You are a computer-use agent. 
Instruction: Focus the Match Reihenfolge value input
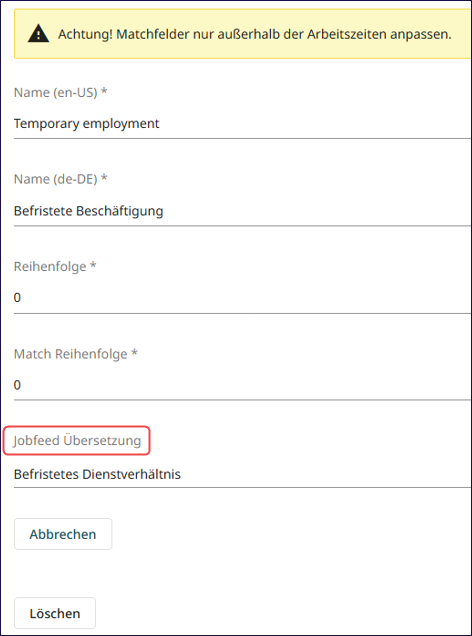[242, 385]
